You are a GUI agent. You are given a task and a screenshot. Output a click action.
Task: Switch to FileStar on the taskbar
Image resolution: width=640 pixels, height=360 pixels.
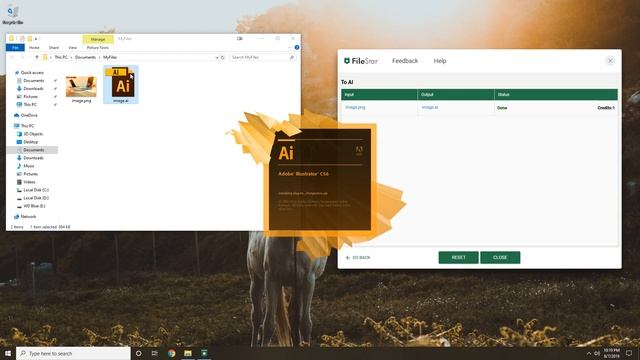204,353
